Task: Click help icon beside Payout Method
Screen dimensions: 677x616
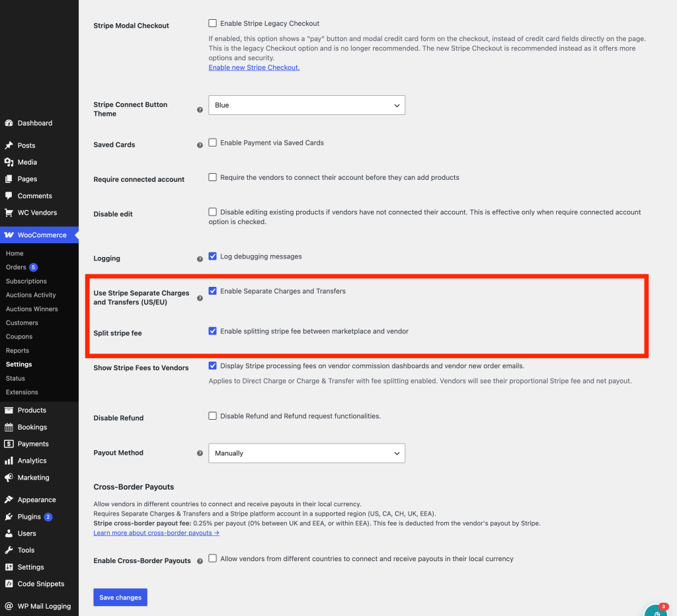Action: [x=200, y=453]
